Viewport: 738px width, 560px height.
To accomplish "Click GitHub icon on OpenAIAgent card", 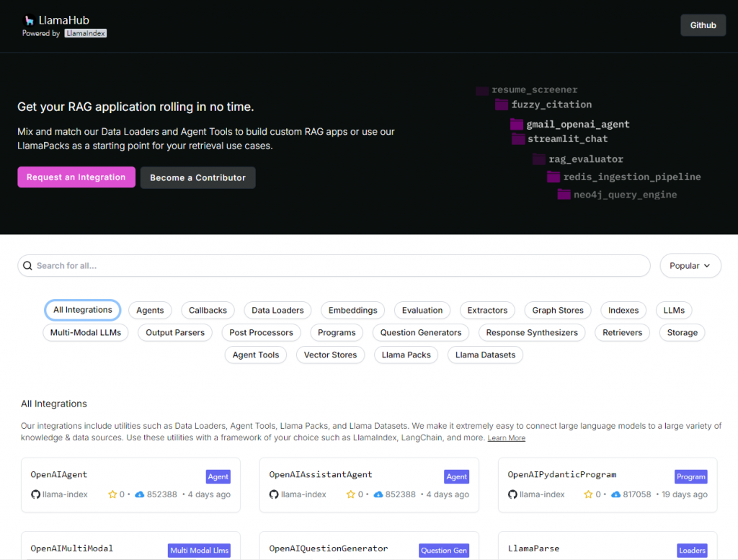I will coord(35,494).
